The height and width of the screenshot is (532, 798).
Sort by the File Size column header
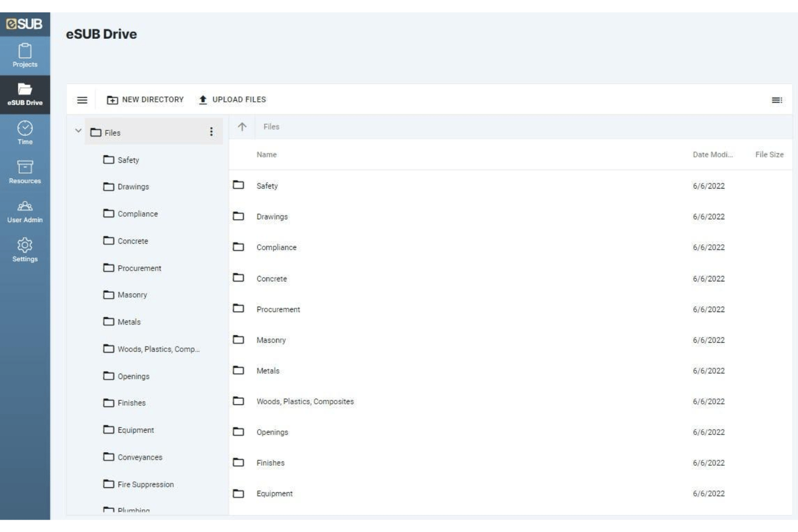769,155
